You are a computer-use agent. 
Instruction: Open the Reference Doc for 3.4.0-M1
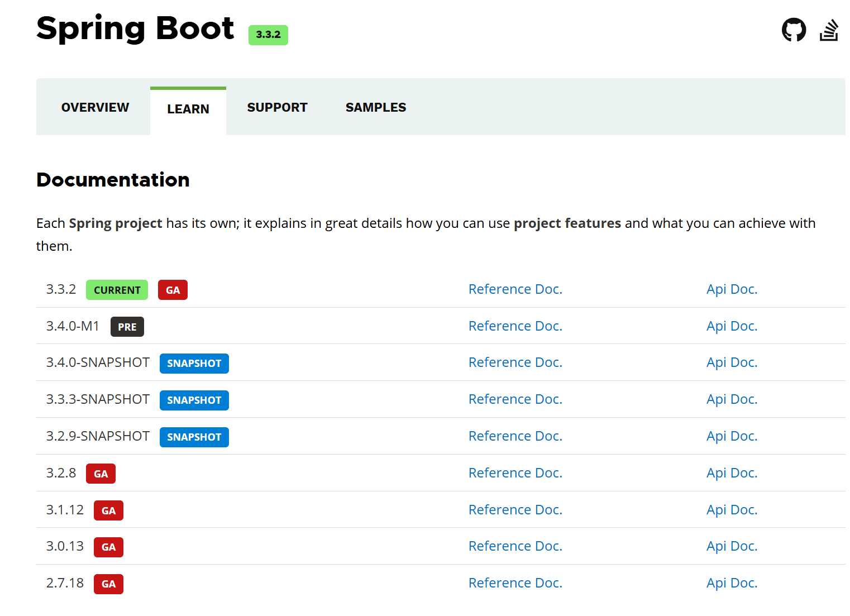515,326
